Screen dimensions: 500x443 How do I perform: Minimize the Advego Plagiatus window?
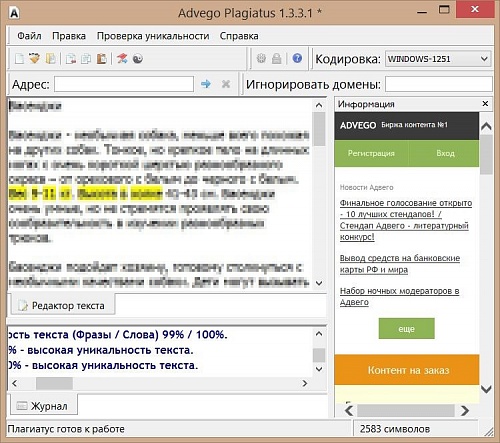[x=422, y=13]
